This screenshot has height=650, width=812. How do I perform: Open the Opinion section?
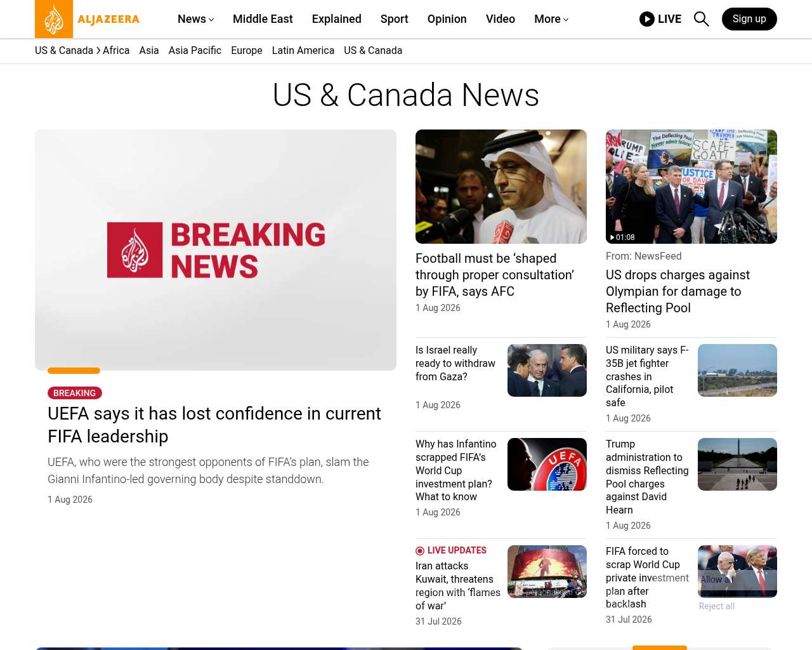coord(447,19)
